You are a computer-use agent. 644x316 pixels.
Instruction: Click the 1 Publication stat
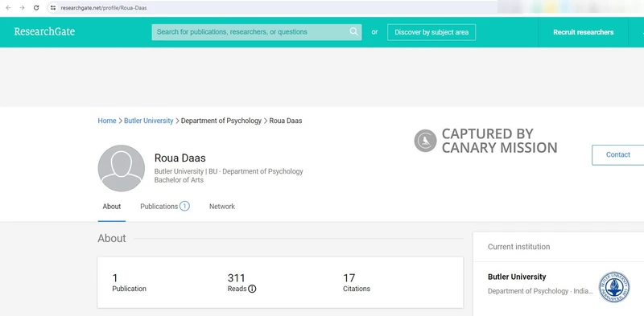[129, 283]
